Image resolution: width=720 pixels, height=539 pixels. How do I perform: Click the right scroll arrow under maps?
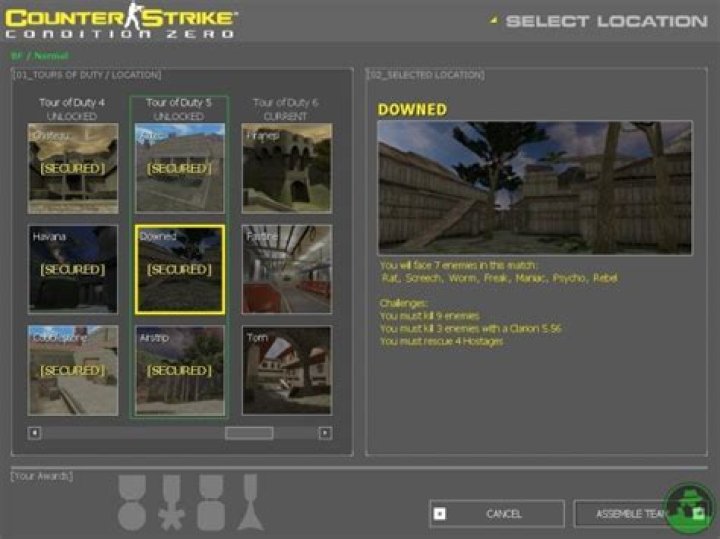(325, 433)
